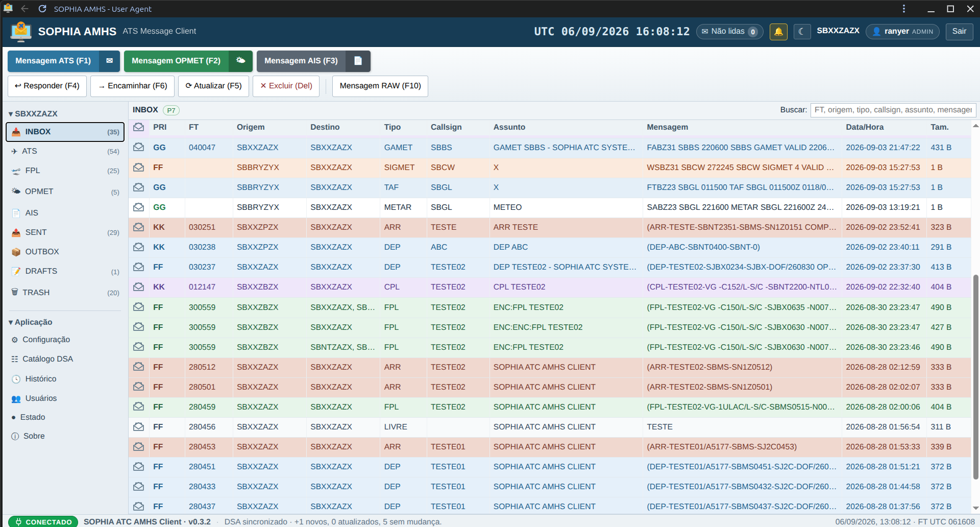Open the DRAFTS folder
The height and width of the screenshot is (527, 980).
65,271
